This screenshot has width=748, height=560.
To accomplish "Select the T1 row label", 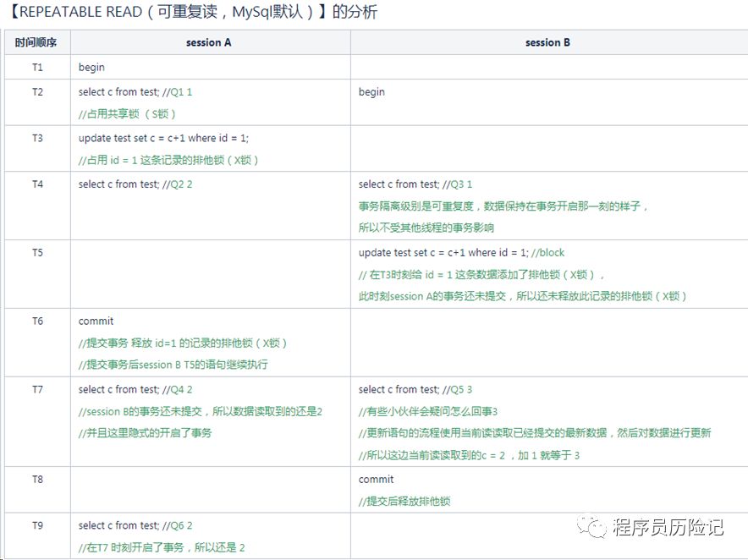I will click(x=37, y=67).
